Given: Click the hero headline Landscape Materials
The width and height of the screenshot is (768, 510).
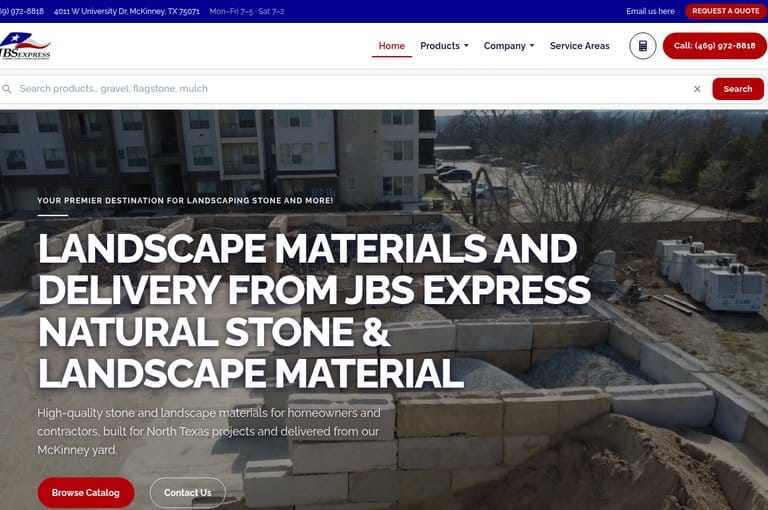Looking at the screenshot, I should 314,311.
